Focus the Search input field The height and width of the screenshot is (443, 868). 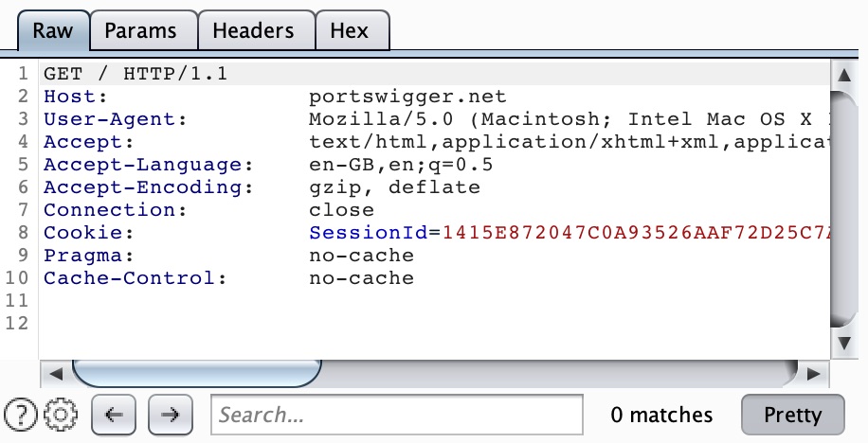(x=397, y=415)
